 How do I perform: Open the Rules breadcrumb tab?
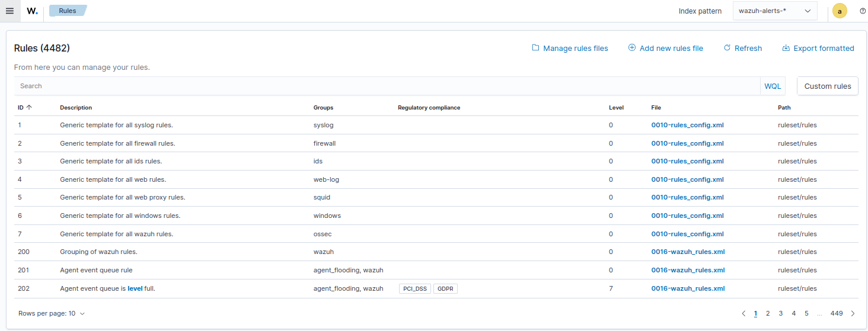(68, 11)
